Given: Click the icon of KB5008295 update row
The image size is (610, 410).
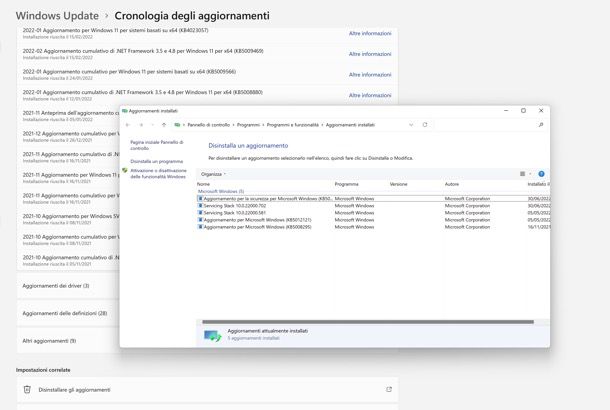Looking at the screenshot, I should (200, 227).
